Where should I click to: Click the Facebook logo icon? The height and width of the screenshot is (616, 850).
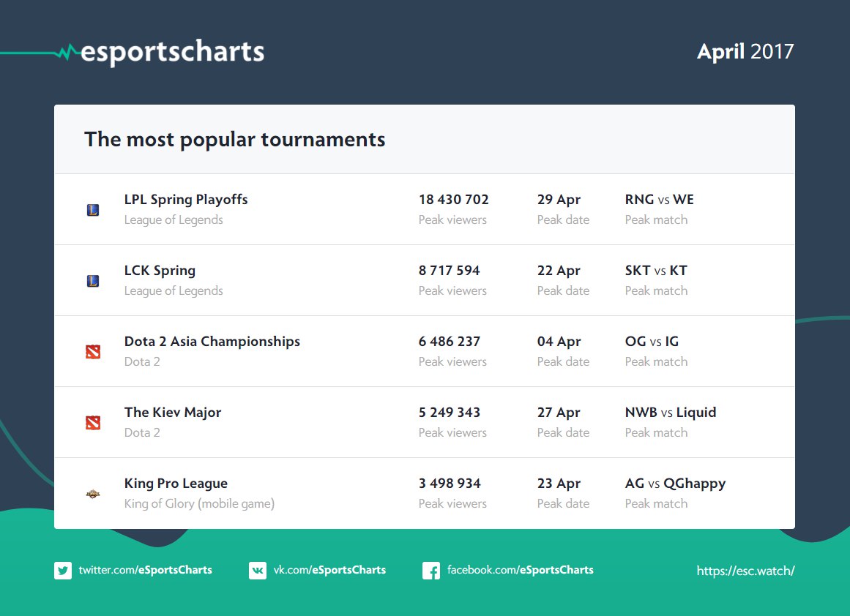(x=431, y=571)
